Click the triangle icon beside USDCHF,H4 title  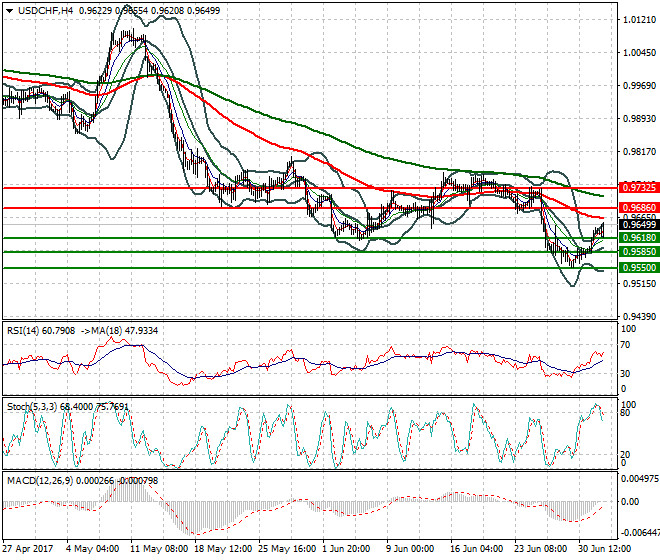pyautogui.click(x=8, y=10)
